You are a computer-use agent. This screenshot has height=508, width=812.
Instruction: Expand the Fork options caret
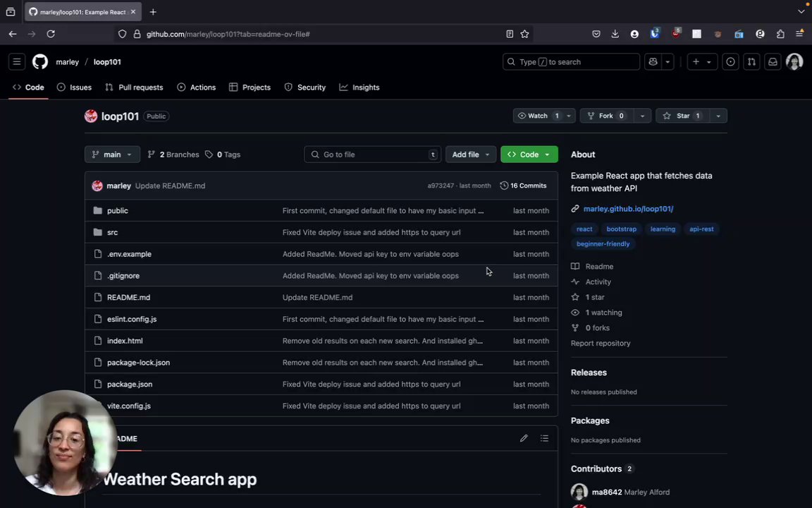642,116
